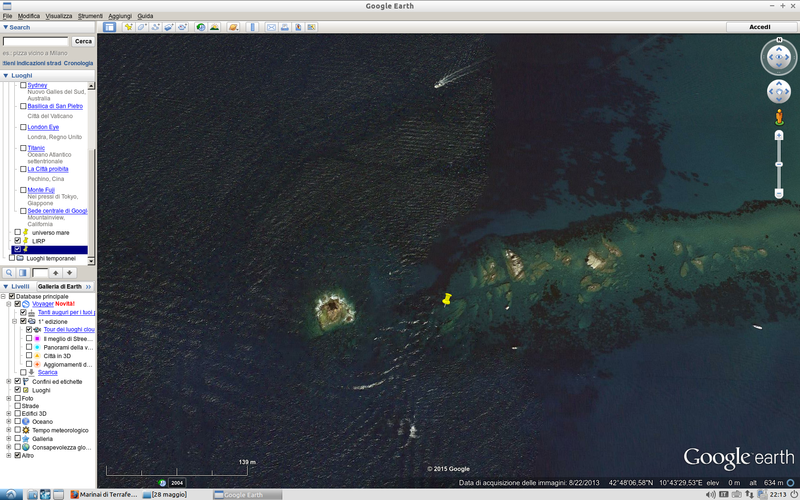Select the ruler measurement tool

point(252,27)
